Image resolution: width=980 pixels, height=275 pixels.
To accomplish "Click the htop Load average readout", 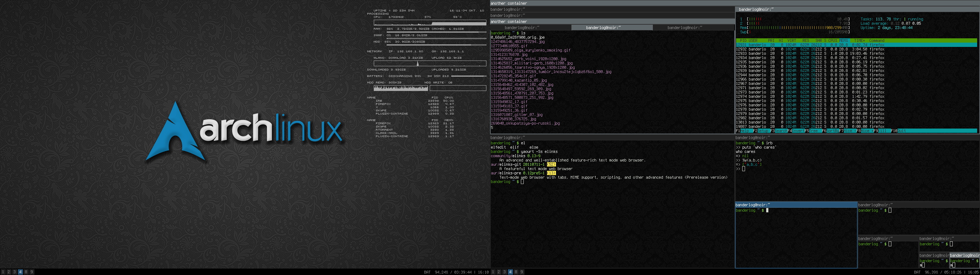I will click(891, 24).
